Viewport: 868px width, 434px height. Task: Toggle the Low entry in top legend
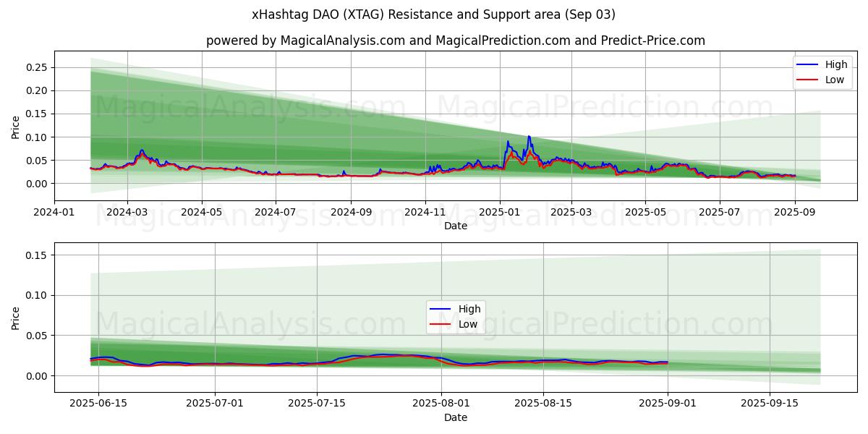(835, 79)
